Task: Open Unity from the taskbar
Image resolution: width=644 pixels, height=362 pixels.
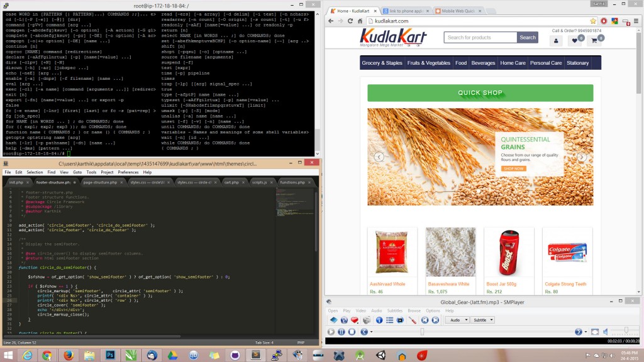Action: (x=381, y=355)
